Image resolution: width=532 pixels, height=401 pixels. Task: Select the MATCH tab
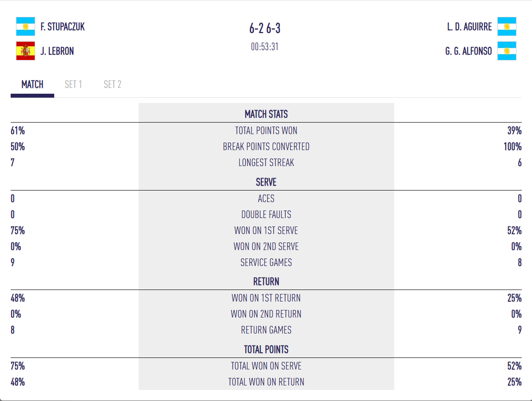[x=32, y=84]
